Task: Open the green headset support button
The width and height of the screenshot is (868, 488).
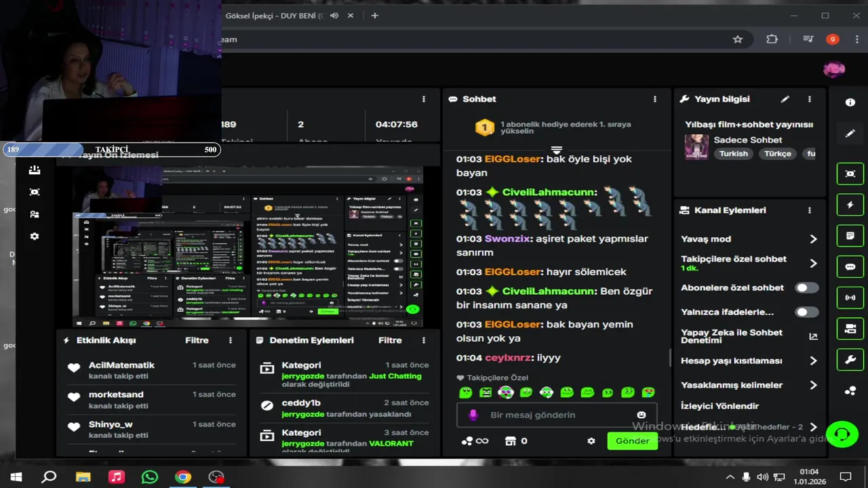Action: (842, 434)
